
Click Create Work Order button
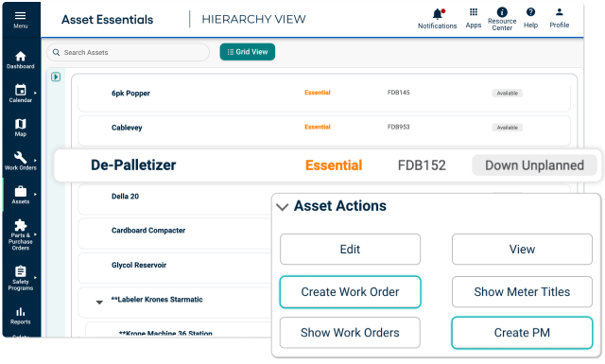350,292
